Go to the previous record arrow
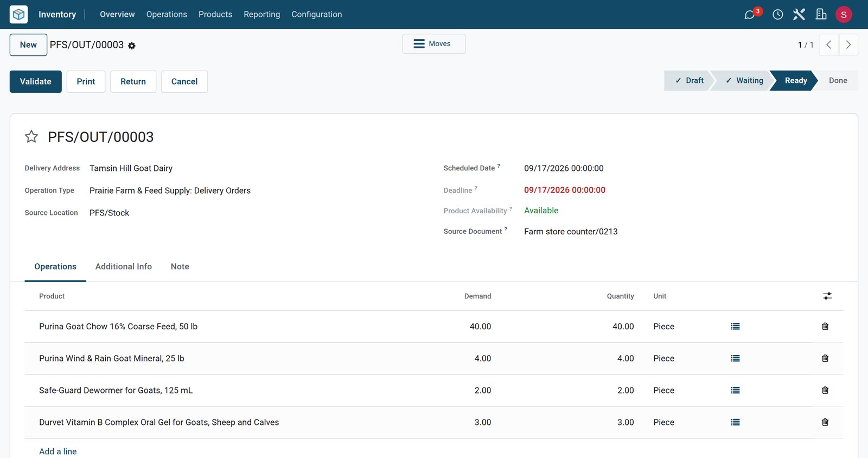The width and height of the screenshot is (868, 458). point(829,45)
